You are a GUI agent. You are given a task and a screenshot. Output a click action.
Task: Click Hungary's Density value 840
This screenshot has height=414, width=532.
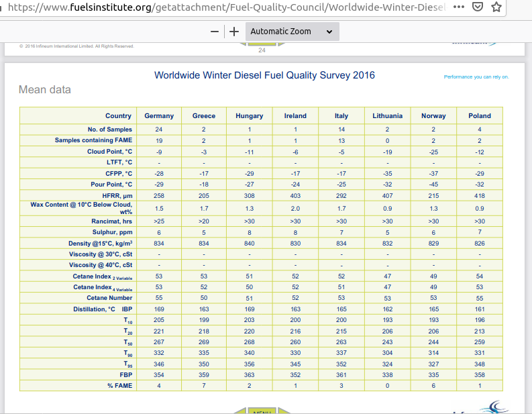click(x=250, y=244)
